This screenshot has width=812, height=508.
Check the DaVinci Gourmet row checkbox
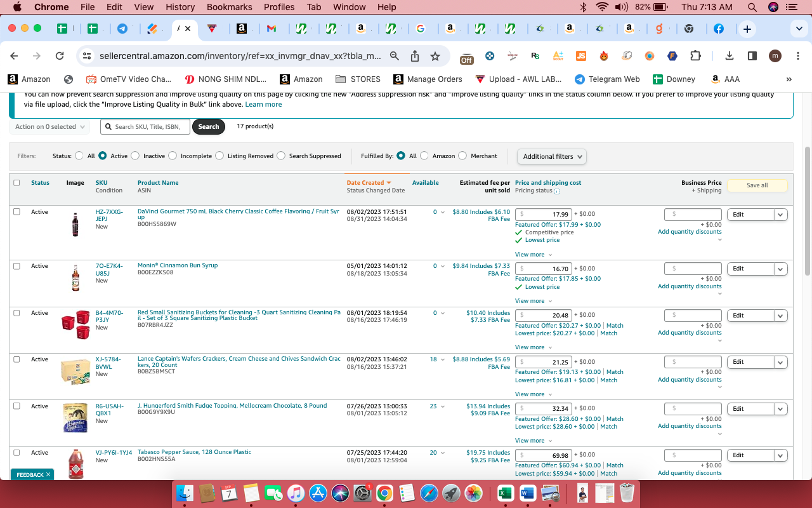17,212
